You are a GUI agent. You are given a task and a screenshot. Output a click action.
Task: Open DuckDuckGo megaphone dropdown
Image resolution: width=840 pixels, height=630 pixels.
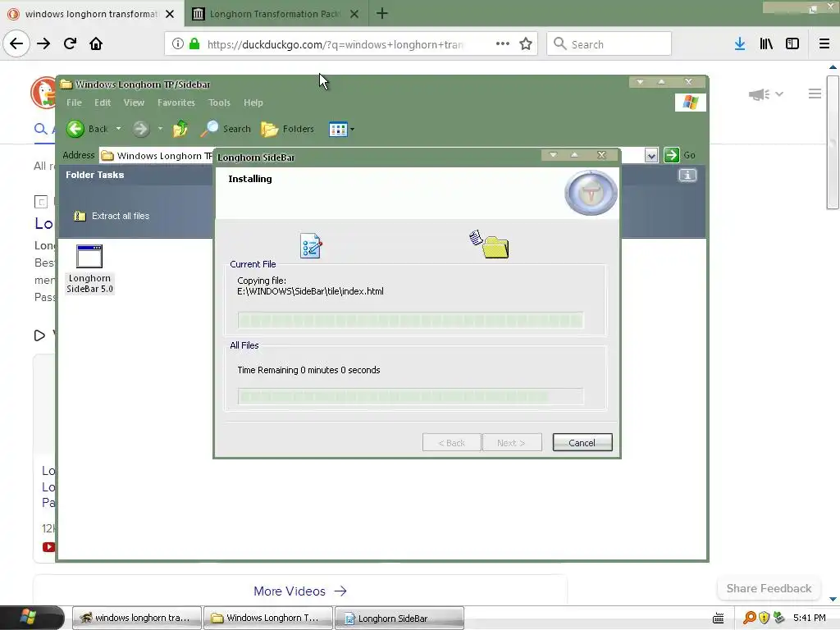pos(766,94)
